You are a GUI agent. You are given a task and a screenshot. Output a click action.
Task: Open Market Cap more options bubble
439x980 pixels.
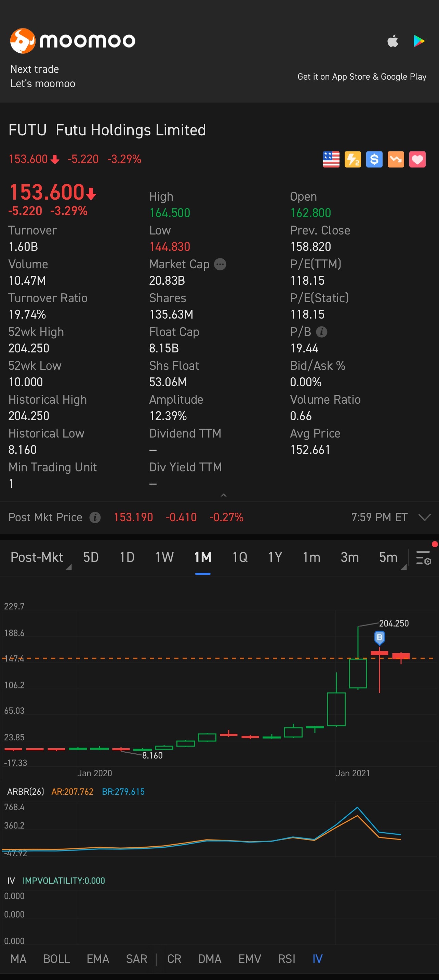[x=220, y=264]
